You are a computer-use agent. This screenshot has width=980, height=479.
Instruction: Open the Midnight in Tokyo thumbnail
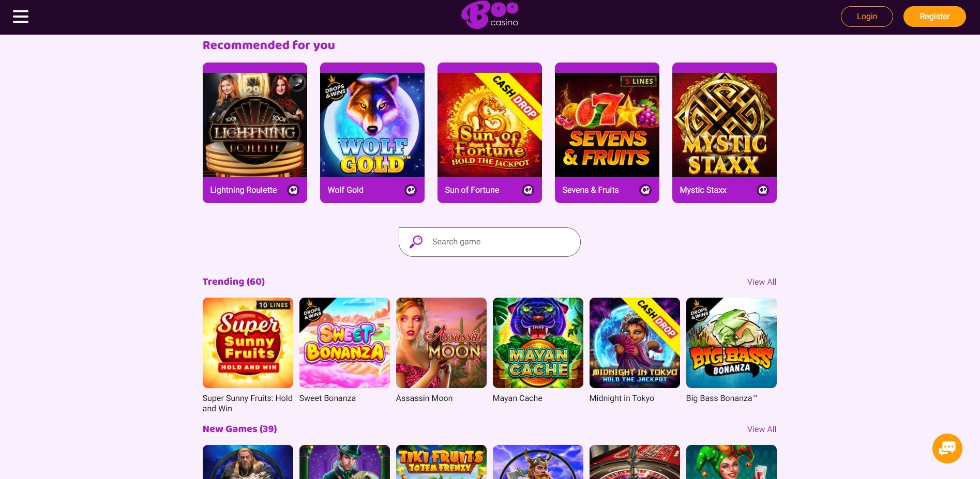pos(635,343)
